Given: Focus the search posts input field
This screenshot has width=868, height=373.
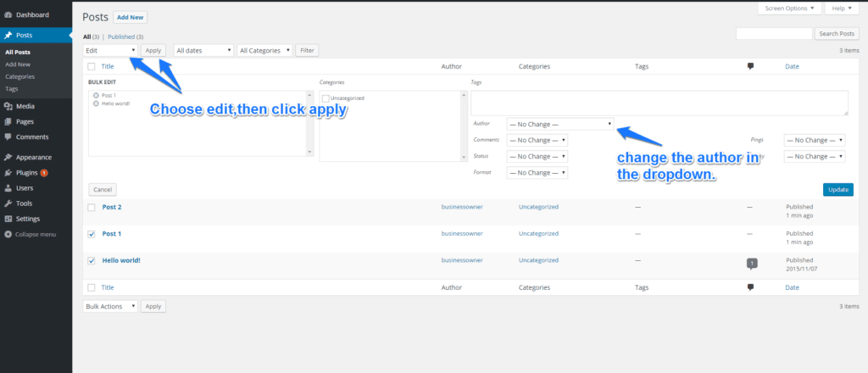Looking at the screenshot, I should [774, 34].
